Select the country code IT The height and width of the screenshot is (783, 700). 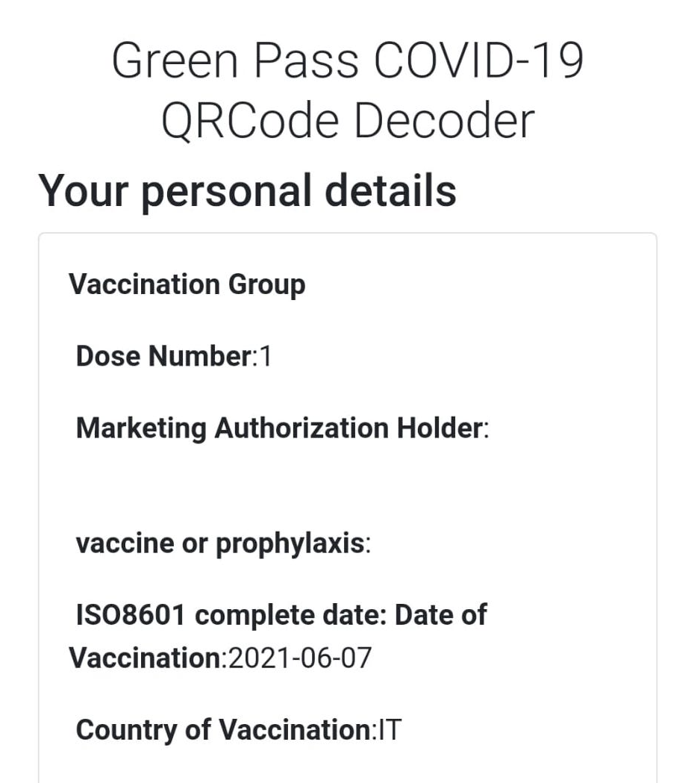(x=388, y=730)
